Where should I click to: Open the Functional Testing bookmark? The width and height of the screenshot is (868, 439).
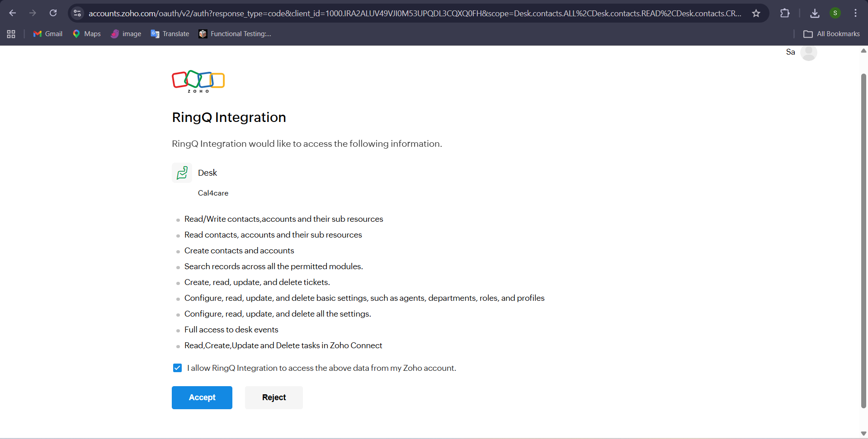pyautogui.click(x=235, y=34)
